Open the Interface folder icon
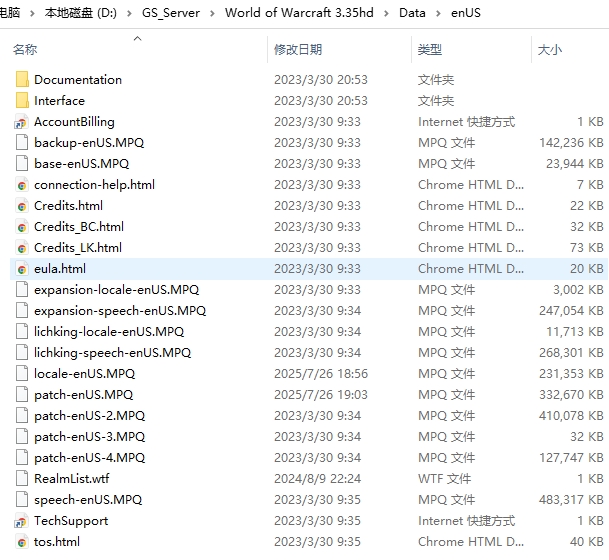This screenshot has height=560, width=609. click(x=22, y=101)
